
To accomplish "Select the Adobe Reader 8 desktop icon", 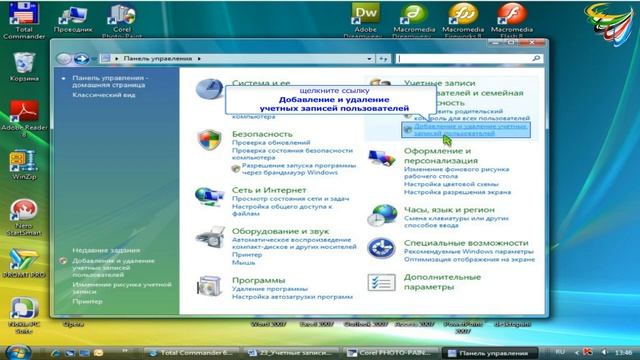I will click(24, 118).
